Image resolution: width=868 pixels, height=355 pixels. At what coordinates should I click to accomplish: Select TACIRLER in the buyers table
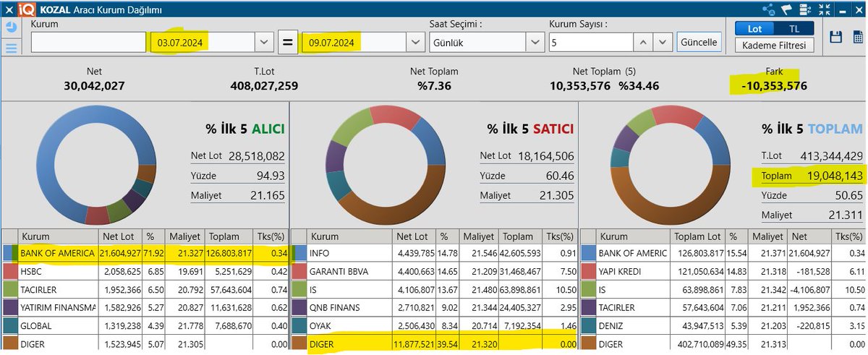[x=145, y=289]
